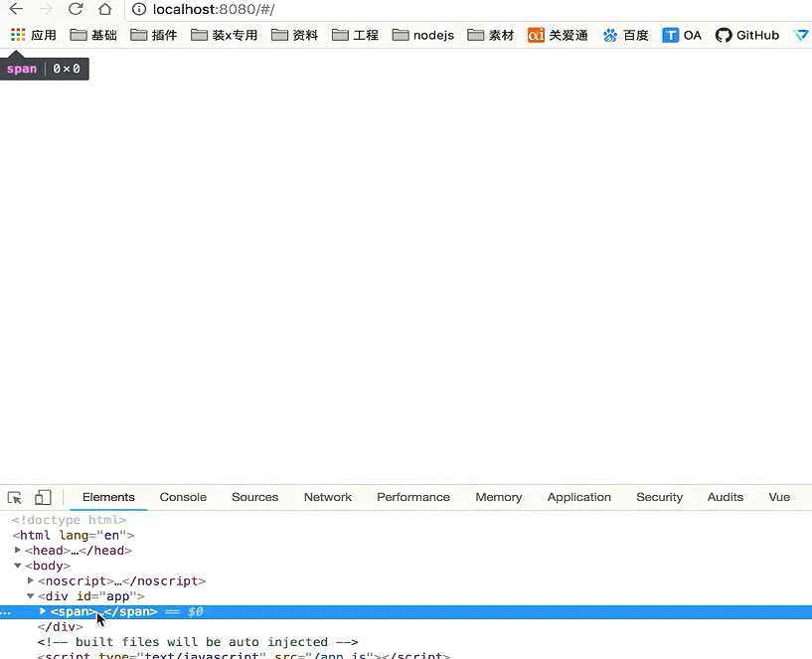Open the browser home page icon
This screenshot has width=812, height=659.
[105, 9]
